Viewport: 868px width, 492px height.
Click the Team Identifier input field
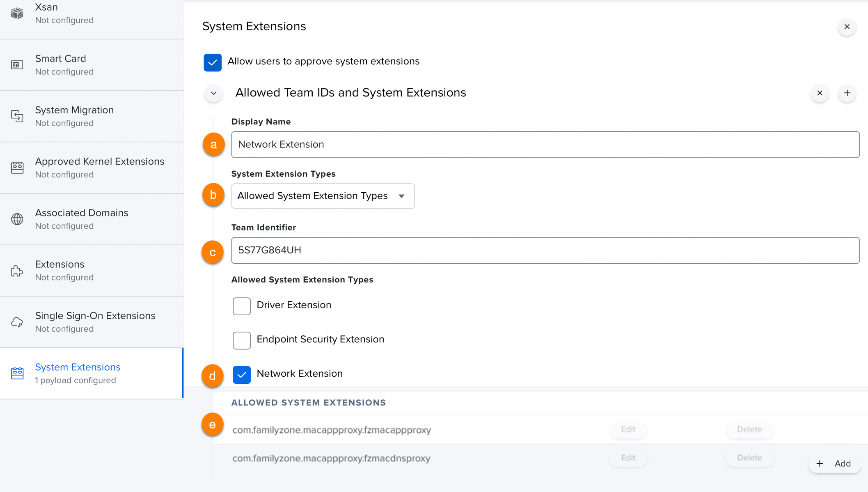point(544,250)
